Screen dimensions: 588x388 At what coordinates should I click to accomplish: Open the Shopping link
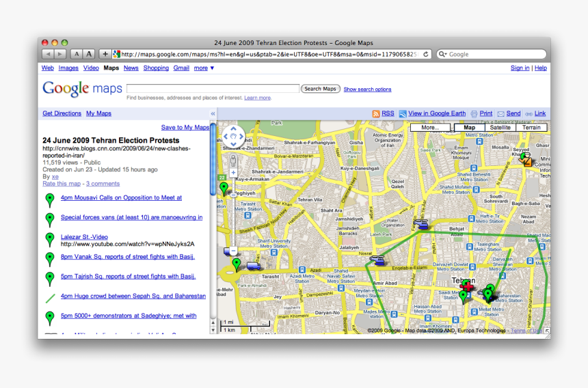pyautogui.click(x=156, y=68)
